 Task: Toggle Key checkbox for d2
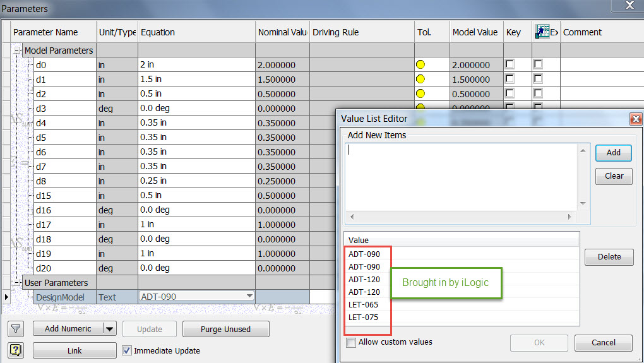click(x=510, y=93)
